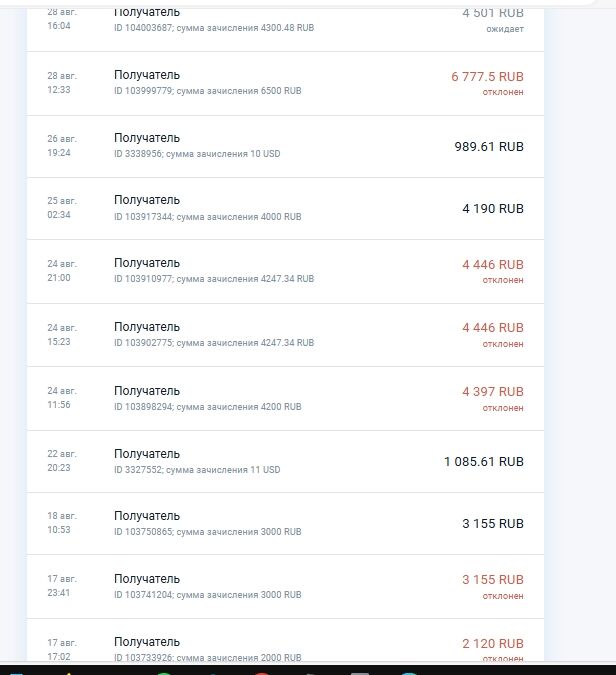Click transaction ID 103917344 details
This screenshot has height=675, width=616.
pyautogui.click(x=207, y=216)
